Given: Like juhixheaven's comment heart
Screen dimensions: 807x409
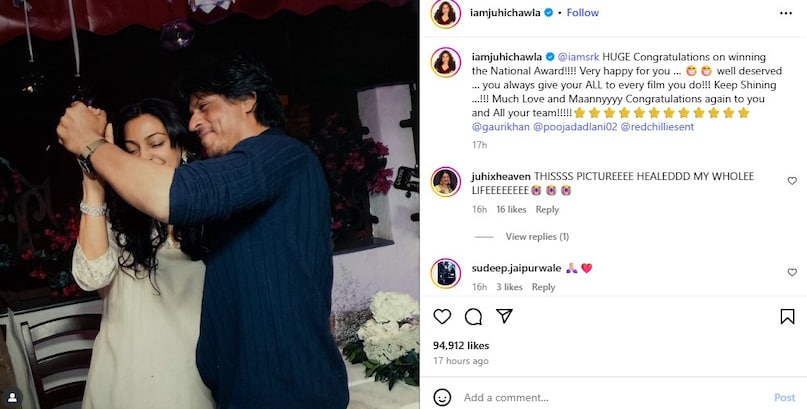Looking at the screenshot, I should pos(792,181).
